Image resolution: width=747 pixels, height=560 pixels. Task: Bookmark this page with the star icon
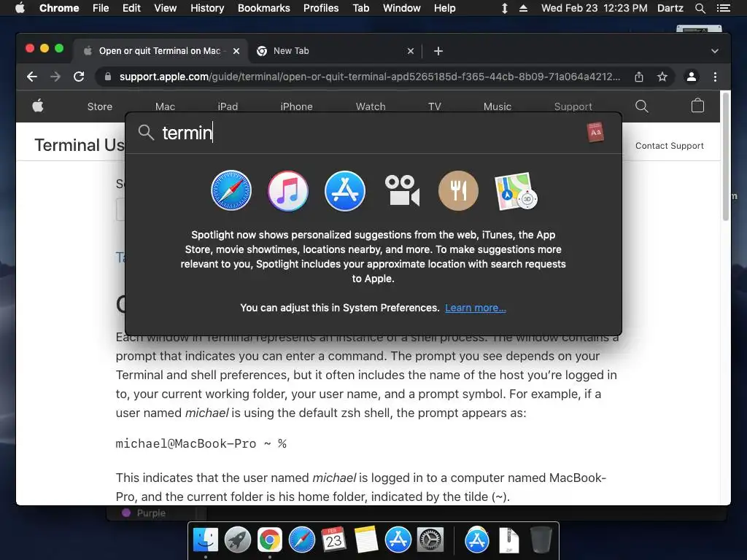point(662,77)
